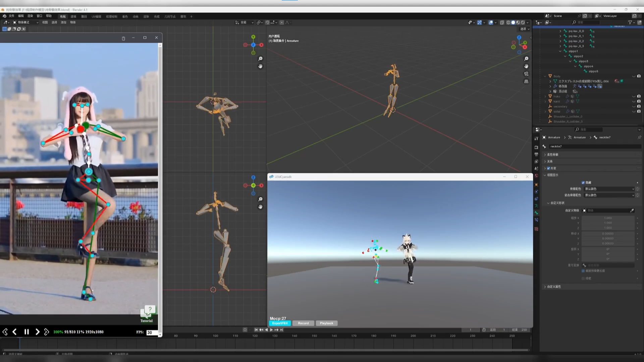
Task: Toggle viewport overlays button
Action: tap(491, 22)
